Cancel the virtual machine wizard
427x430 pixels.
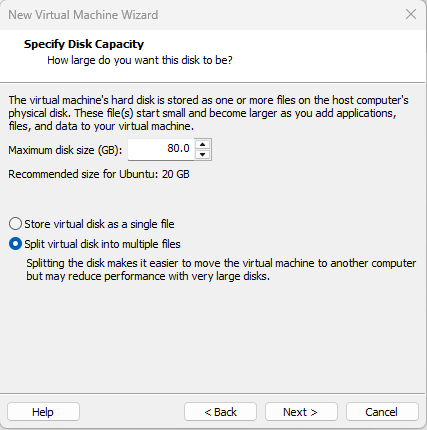382,412
